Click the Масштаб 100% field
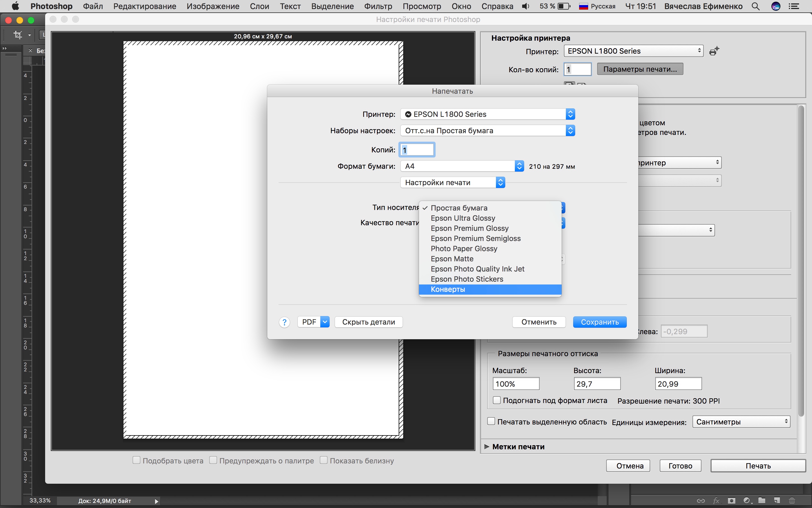 [x=516, y=384]
